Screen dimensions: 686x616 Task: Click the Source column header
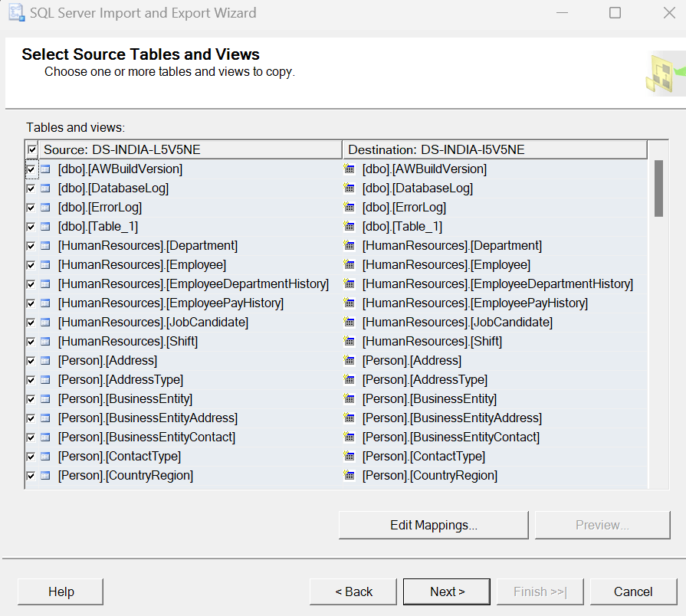pos(192,149)
